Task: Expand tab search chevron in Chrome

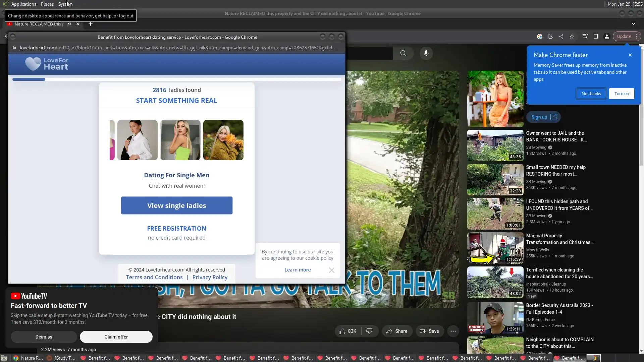Action: (634, 24)
